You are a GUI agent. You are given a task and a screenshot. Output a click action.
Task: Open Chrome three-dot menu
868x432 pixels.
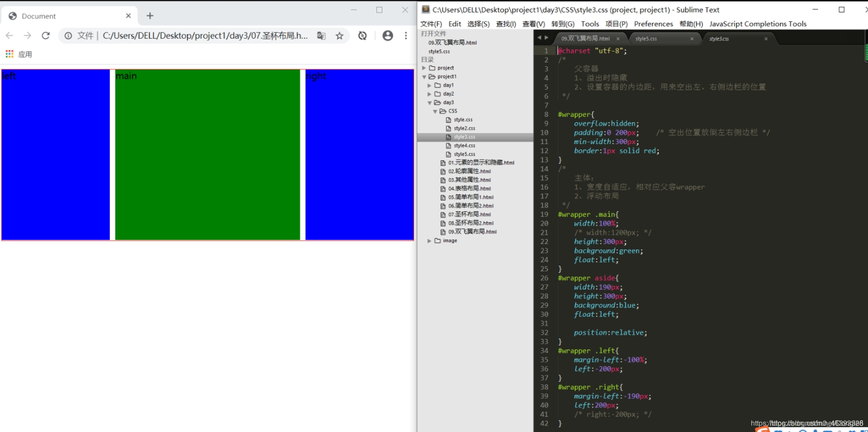coord(406,35)
